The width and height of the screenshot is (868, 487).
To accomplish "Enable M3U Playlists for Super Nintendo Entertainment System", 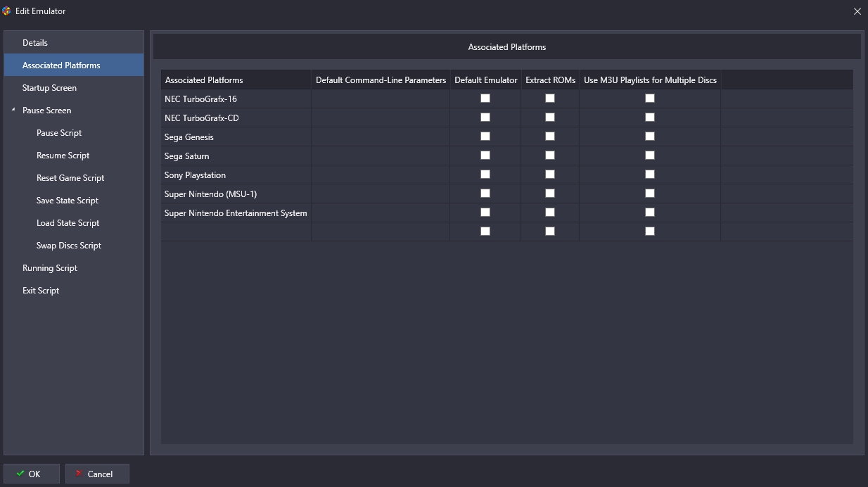I will [x=650, y=213].
